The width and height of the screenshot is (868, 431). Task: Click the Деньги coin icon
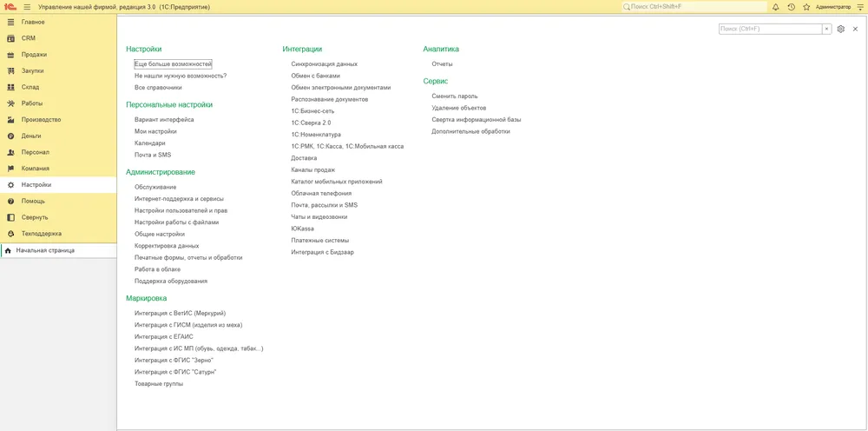coord(10,136)
